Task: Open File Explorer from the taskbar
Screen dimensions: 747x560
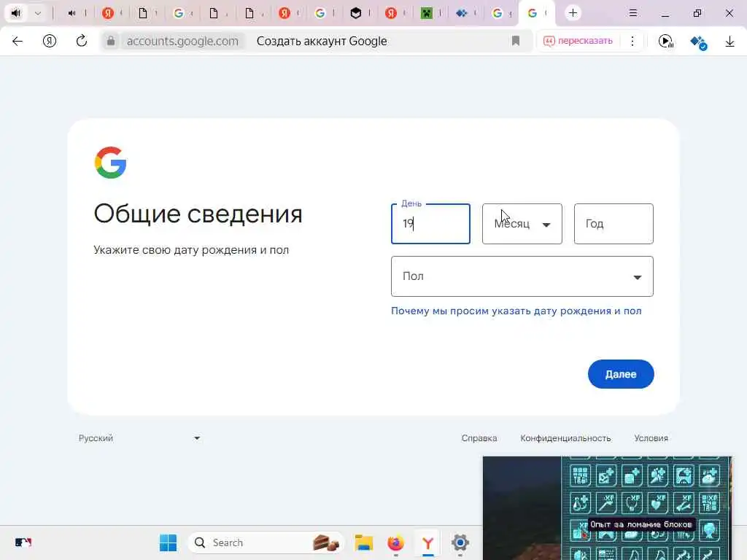Action: pos(363,542)
